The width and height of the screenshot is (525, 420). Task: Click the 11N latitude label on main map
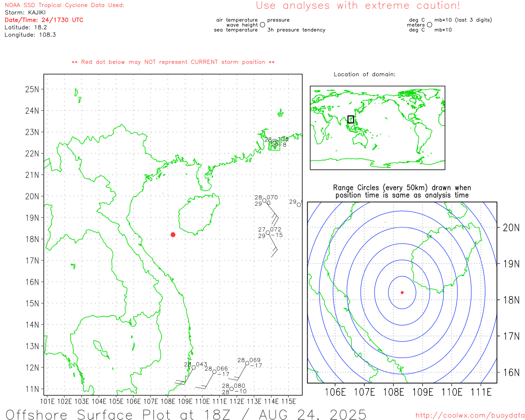(32, 389)
